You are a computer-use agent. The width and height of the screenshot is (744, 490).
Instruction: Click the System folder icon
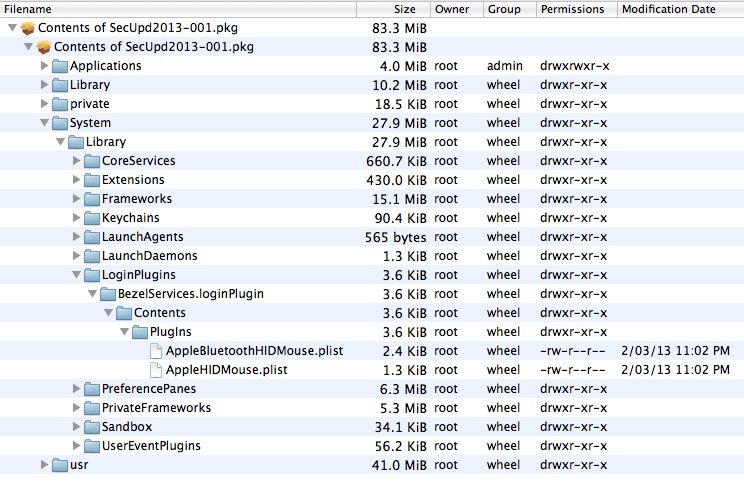60,123
